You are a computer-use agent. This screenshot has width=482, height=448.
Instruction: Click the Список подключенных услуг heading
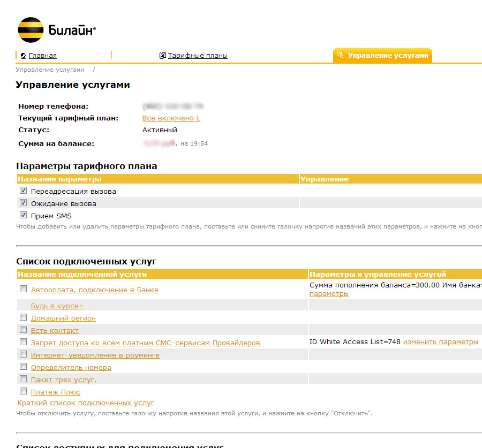[86, 262]
